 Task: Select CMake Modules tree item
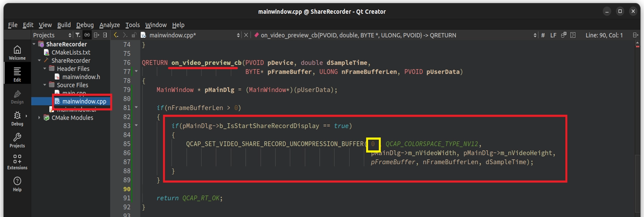72,118
